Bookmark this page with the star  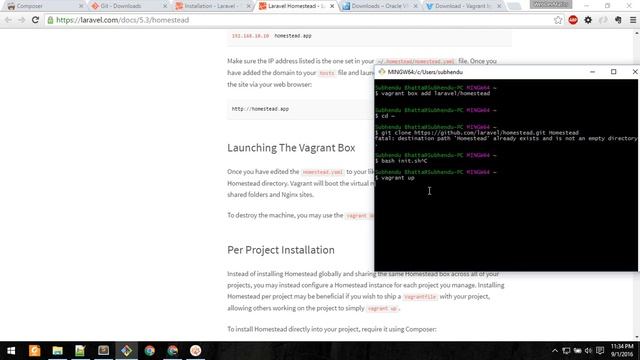(x=558, y=20)
